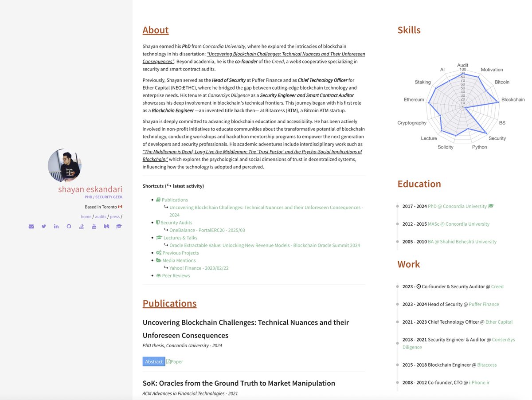Click the book icon beside Publications shortcut

click(158, 200)
